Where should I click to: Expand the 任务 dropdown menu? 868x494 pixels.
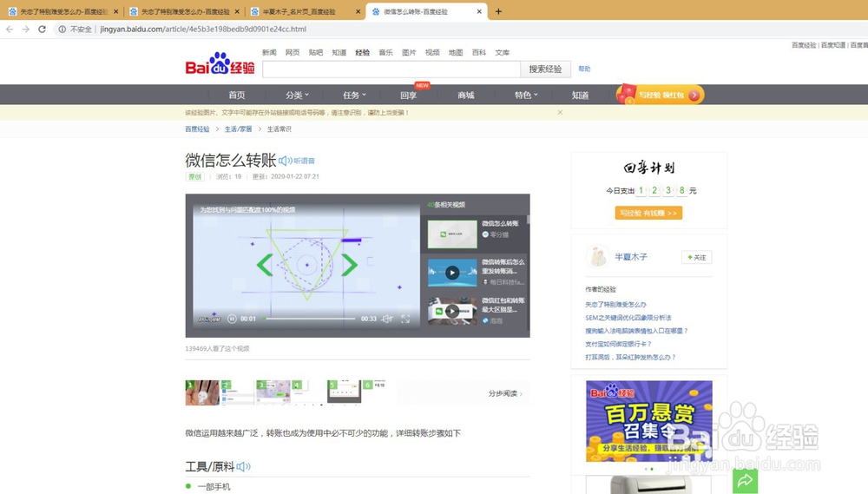point(354,96)
